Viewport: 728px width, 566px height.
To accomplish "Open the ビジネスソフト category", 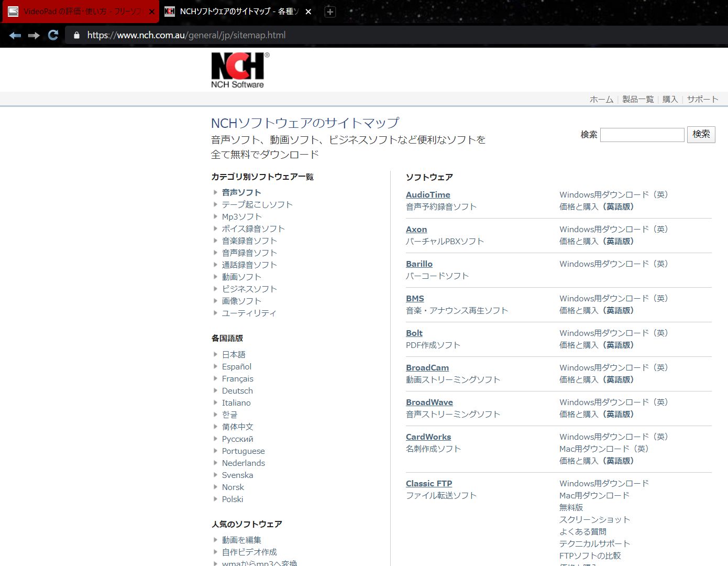I will pyautogui.click(x=249, y=289).
